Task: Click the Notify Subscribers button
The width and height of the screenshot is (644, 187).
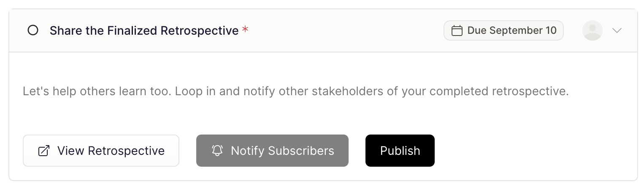Action: [x=272, y=151]
